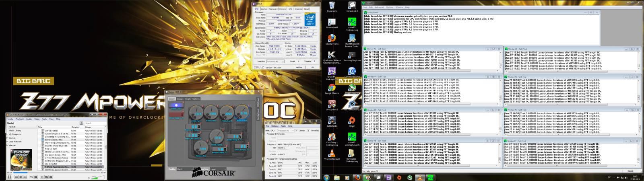The height and width of the screenshot is (181, 644).
Task: Open Mozilla Firefox desktop icon
Action: click(332, 39)
